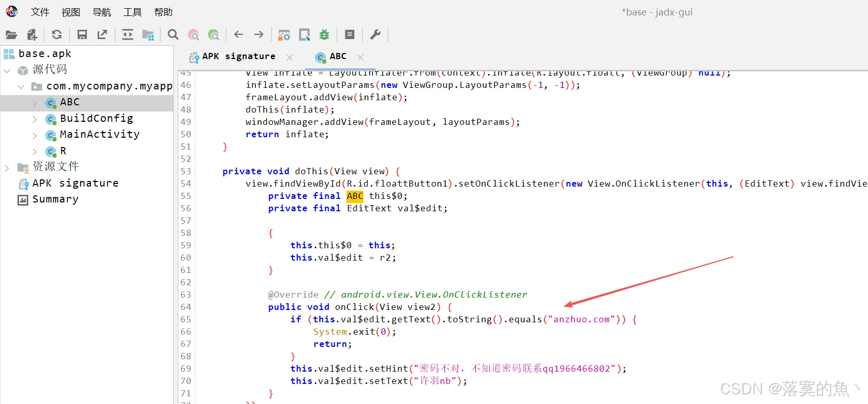Switch to the ABC tab
Image resolution: width=868 pixels, height=404 pixels.
tap(338, 57)
